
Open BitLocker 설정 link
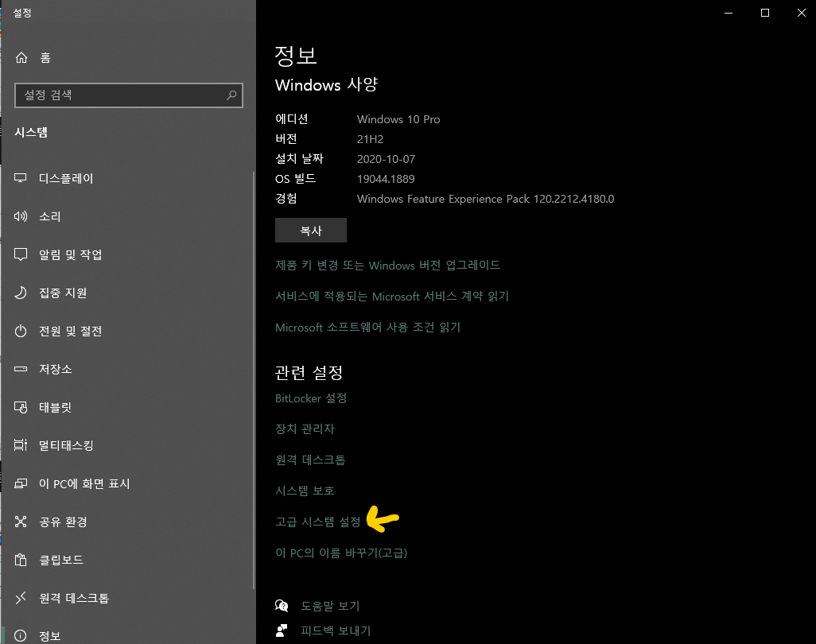point(311,398)
